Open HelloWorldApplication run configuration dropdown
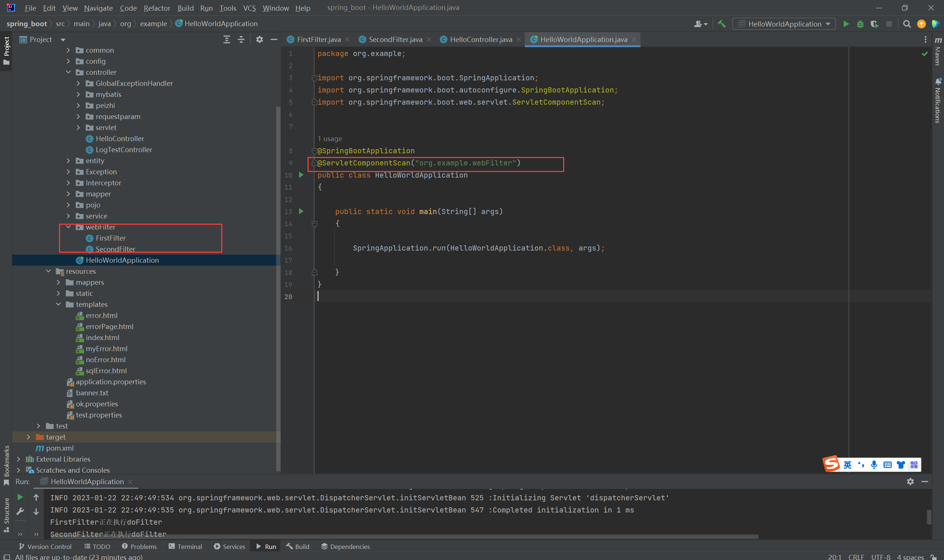 pos(784,24)
